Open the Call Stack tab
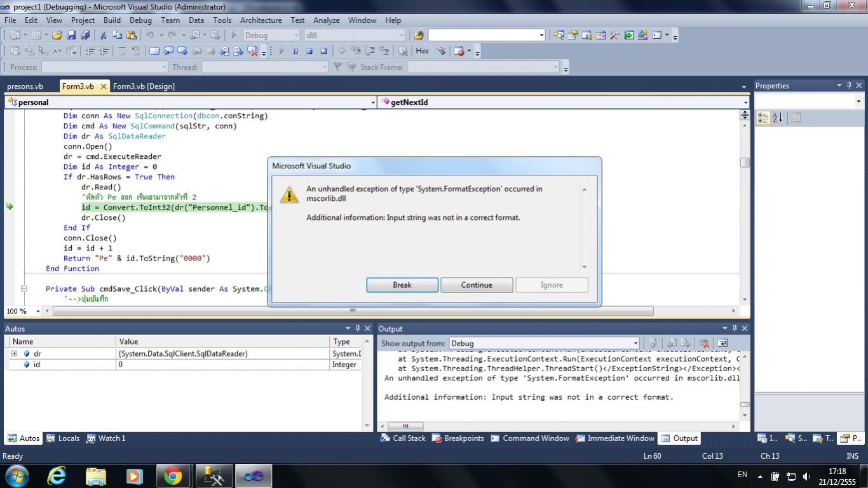The height and width of the screenshot is (488, 868). (403, 438)
